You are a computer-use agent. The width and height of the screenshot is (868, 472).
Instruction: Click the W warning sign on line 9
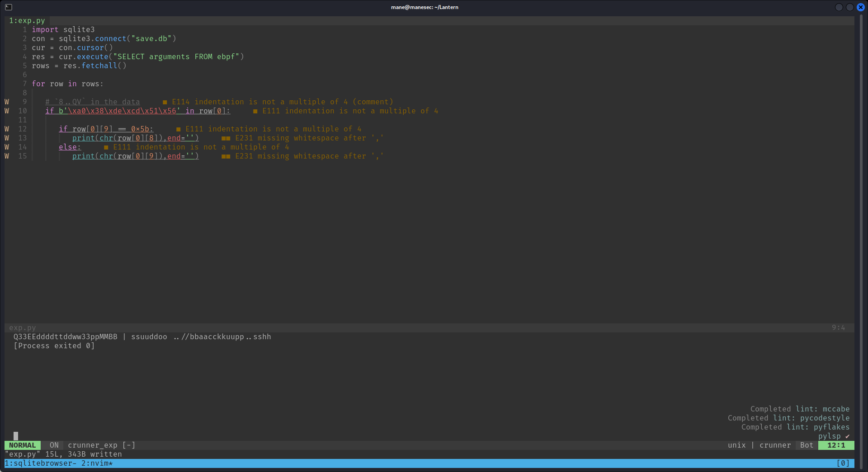pyautogui.click(x=7, y=102)
